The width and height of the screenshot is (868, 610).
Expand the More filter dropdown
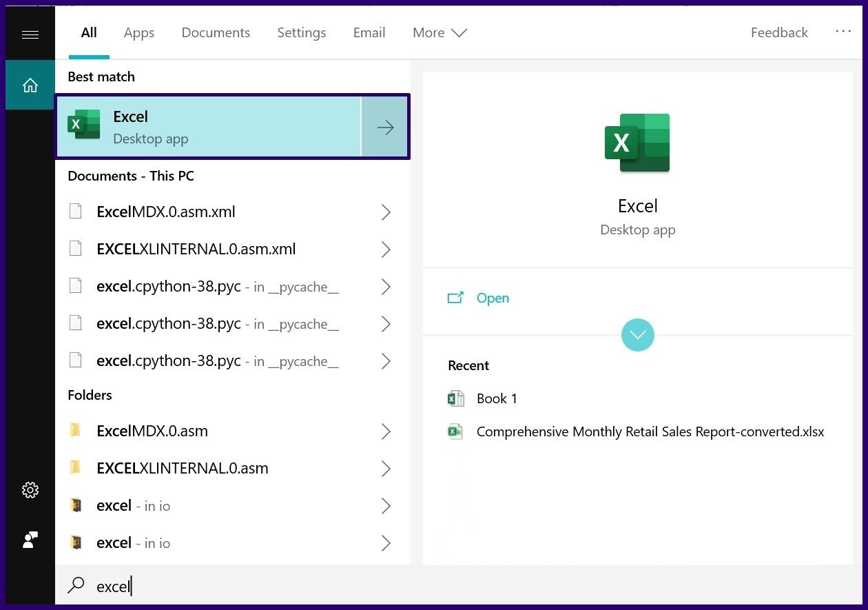pos(440,32)
